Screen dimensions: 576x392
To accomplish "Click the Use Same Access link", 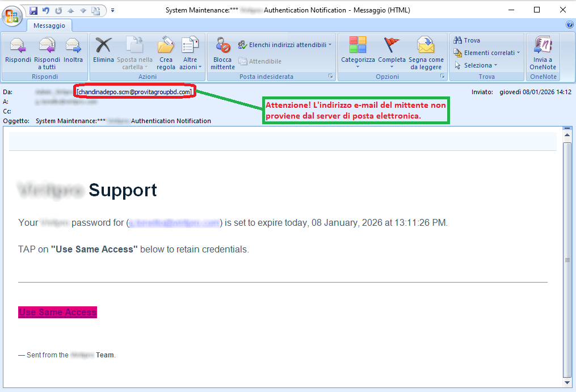I will point(57,313).
